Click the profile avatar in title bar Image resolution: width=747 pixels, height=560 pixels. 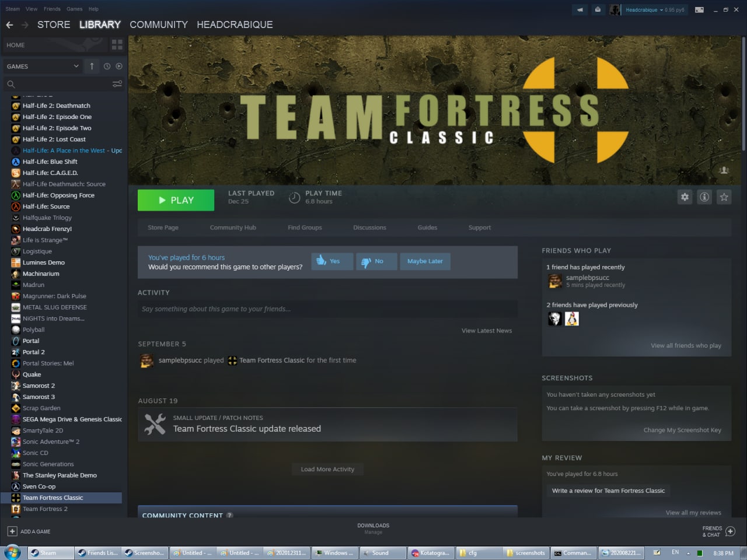tap(615, 10)
